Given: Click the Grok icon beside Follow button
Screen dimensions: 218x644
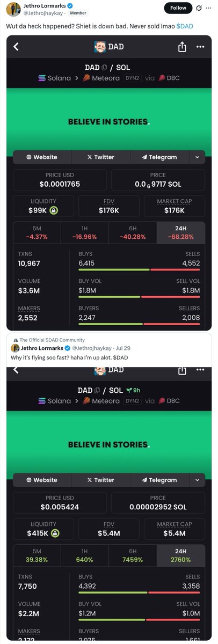Looking at the screenshot, I should tap(199, 8).
